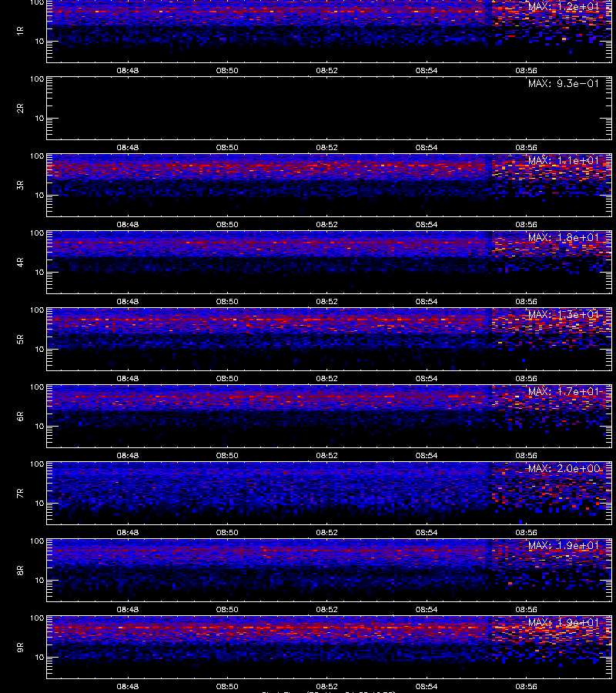The image size is (616, 693).
Task: Click the 100 y-axis tick label of 9R
Action: click(x=37, y=618)
